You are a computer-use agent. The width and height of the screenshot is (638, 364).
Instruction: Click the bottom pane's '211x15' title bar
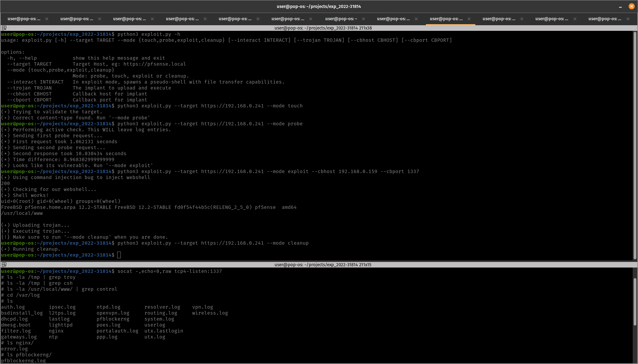323,265
